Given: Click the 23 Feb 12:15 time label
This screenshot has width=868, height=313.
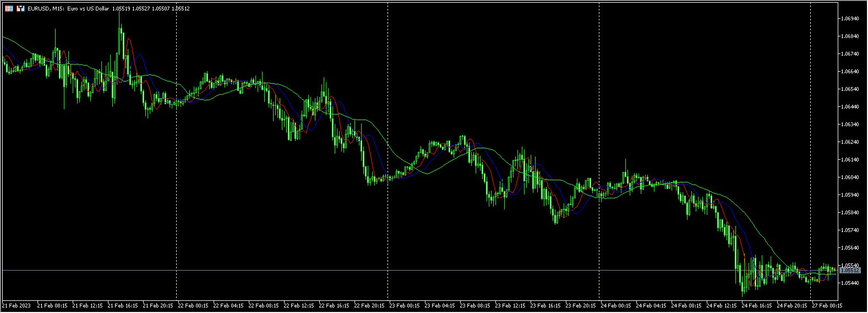Looking at the screenshot, I should point(510,305).
